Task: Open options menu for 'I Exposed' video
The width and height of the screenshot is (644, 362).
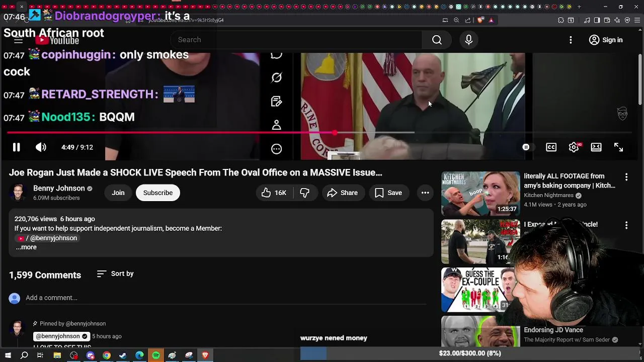Action: [x=626, y=225]
